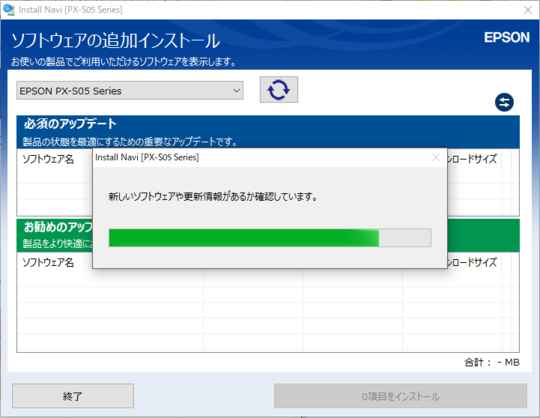This screenshot has width=540, height=418.
Task: Click the green progress bar in the dialog
Action: (x=270, y=238)
